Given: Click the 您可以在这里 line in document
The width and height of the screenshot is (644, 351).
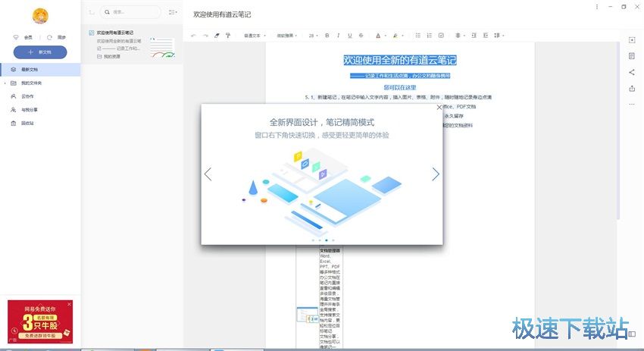Looking at the screenshot, I should [x=400, y=87].
